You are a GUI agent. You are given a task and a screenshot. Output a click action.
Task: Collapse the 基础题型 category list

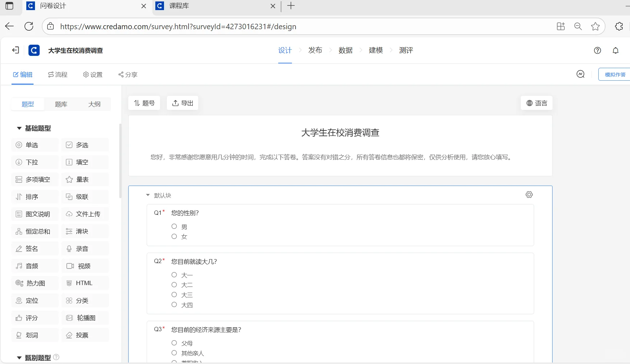(x=19, y=128)
